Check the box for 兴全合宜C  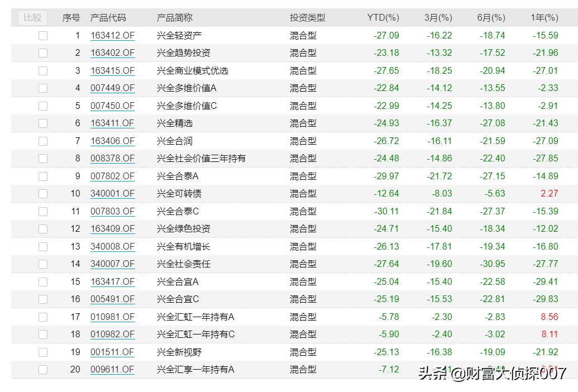point(43,299)
